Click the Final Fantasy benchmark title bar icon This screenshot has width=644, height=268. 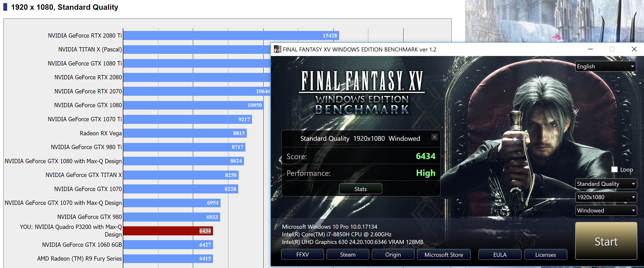[x=277, y=49]
